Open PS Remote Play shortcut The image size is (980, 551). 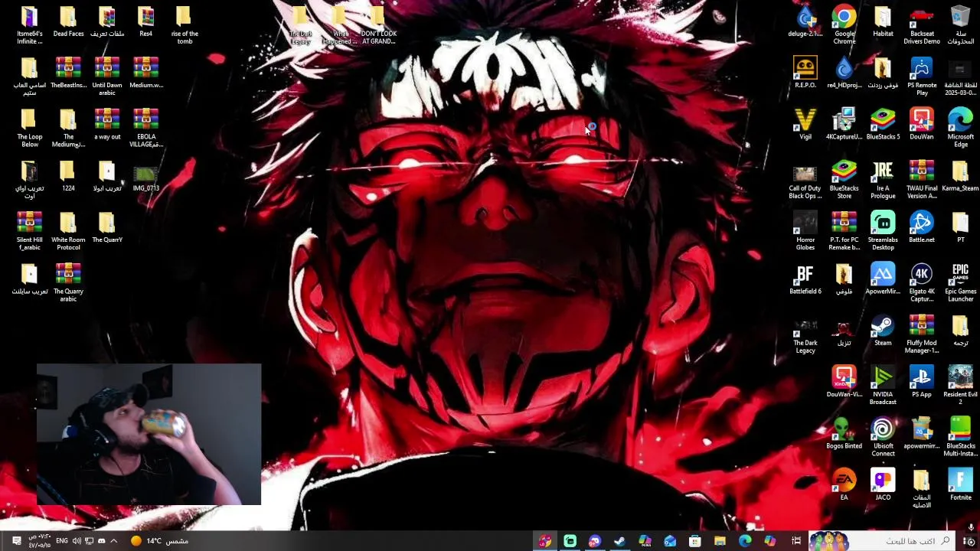922,77
